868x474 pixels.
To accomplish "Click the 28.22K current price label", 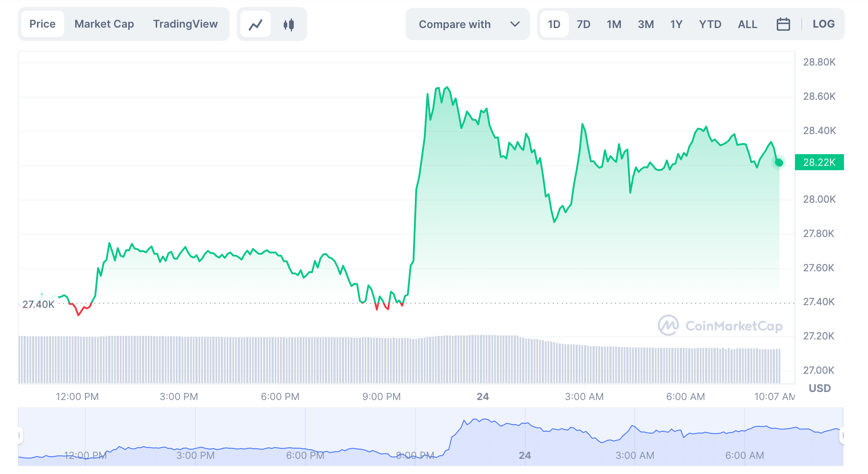I will pos(819,162).
